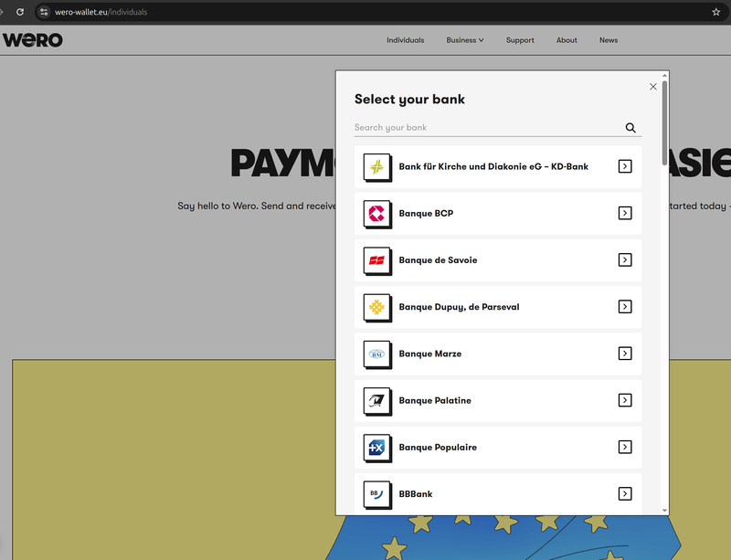Select the Banque BCP name
This screenshot has width=731, height=560.
click(x=426, y=213)
